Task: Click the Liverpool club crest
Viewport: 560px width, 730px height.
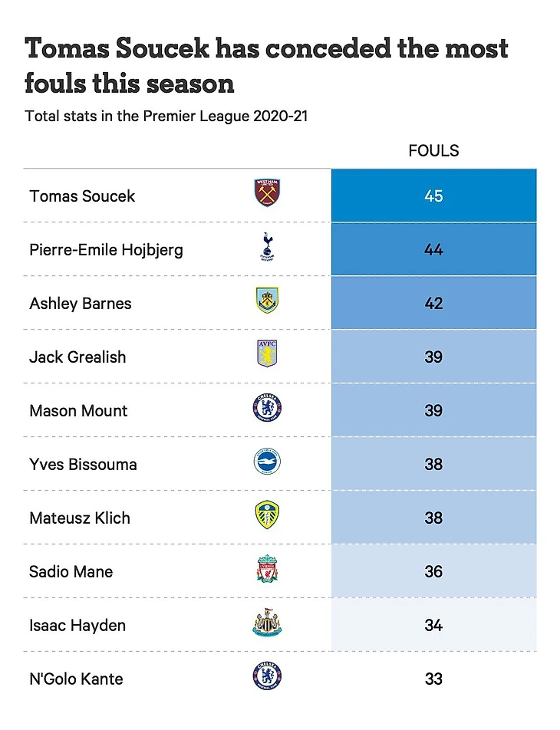Action: coord(267,571)
